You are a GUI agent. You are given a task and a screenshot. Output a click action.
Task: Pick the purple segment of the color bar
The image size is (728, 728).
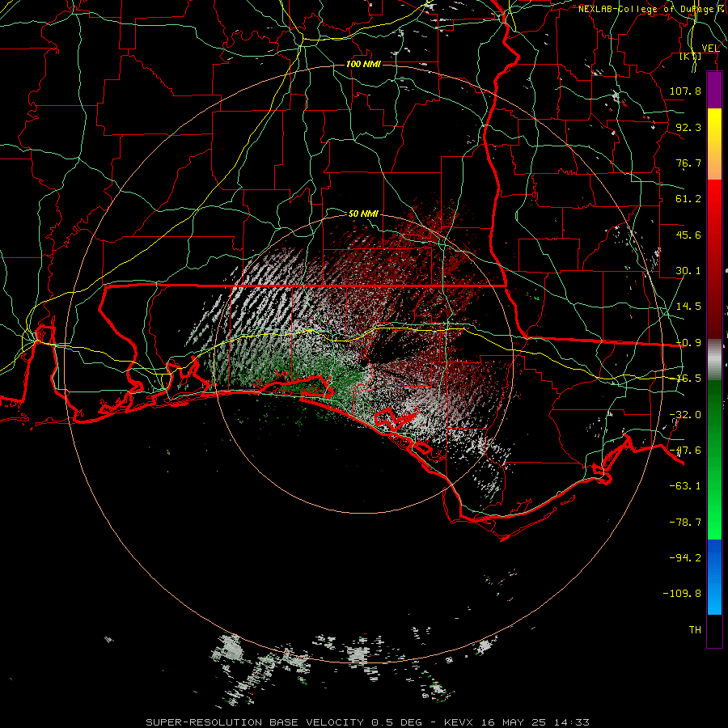714,90
